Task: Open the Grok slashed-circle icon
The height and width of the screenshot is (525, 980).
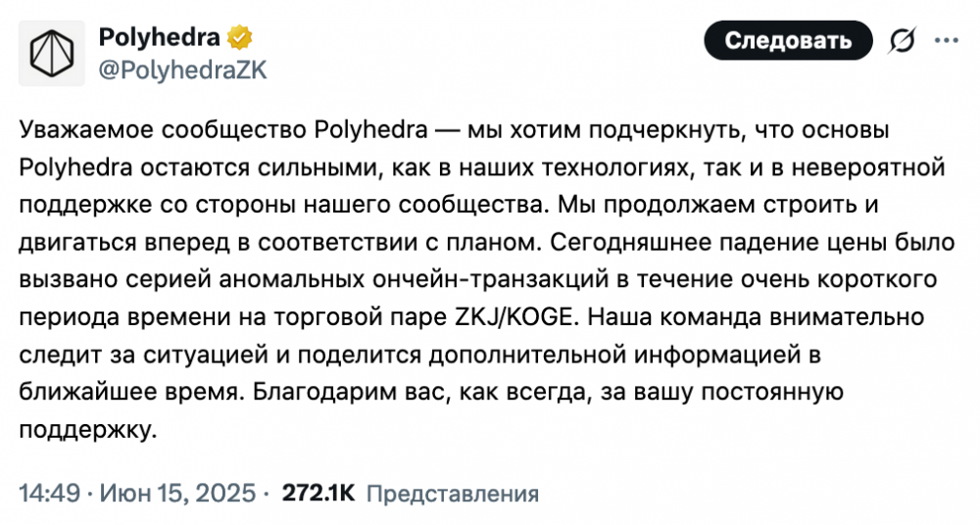Action: pyautogui.click(x=903, y=41)
